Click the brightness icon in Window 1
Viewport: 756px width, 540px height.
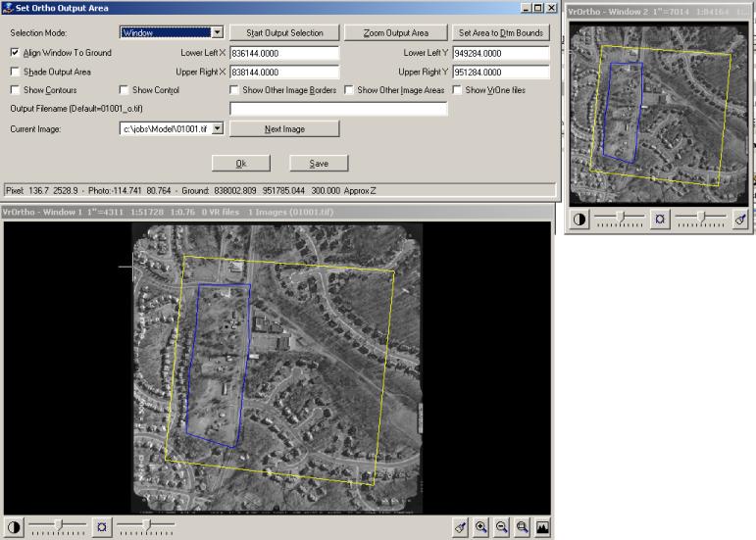point(102,527)
